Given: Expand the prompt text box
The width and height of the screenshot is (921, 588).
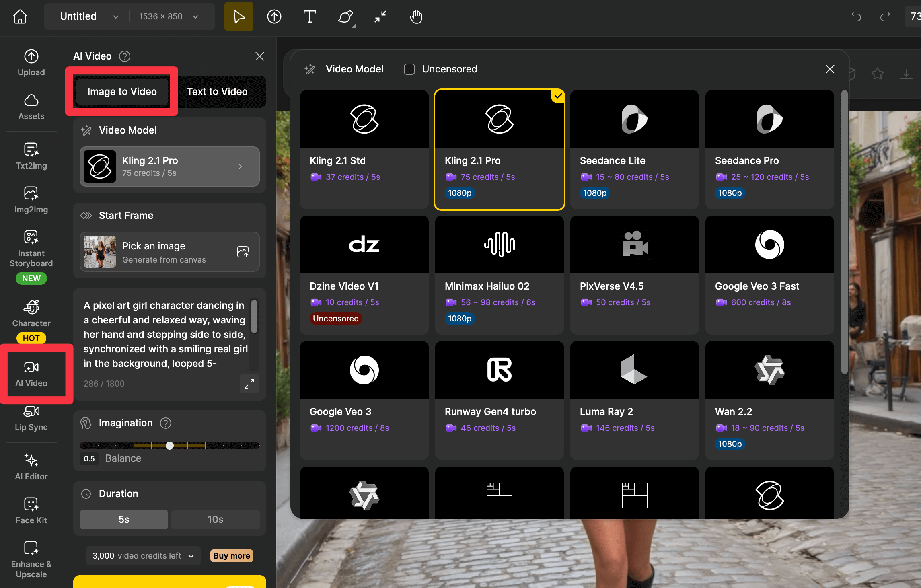Looking at the screenshot, I should coord(249,384).
